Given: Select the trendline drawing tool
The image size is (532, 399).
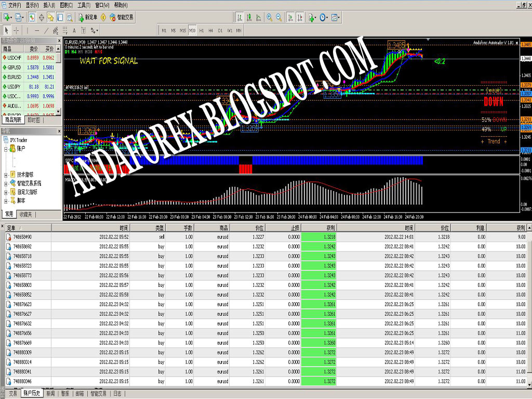Looking at the screenshot, I should pyautogui.click(x=46, y=31).
